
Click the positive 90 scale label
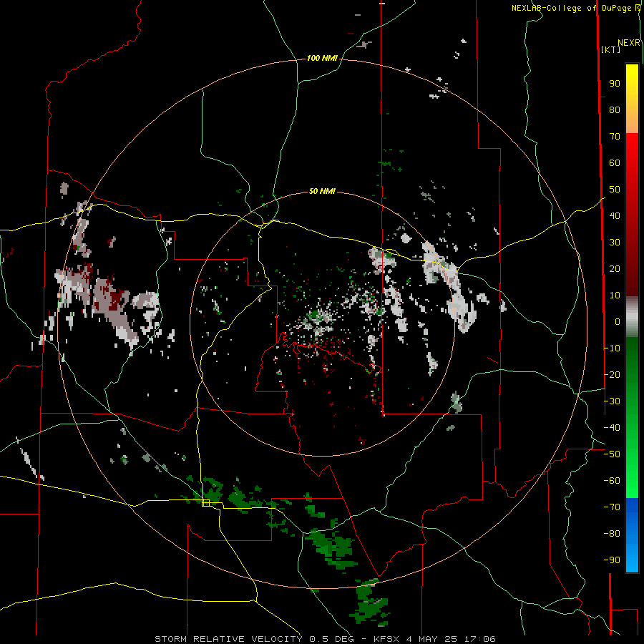pyautogui.click(x=615, y=84)
